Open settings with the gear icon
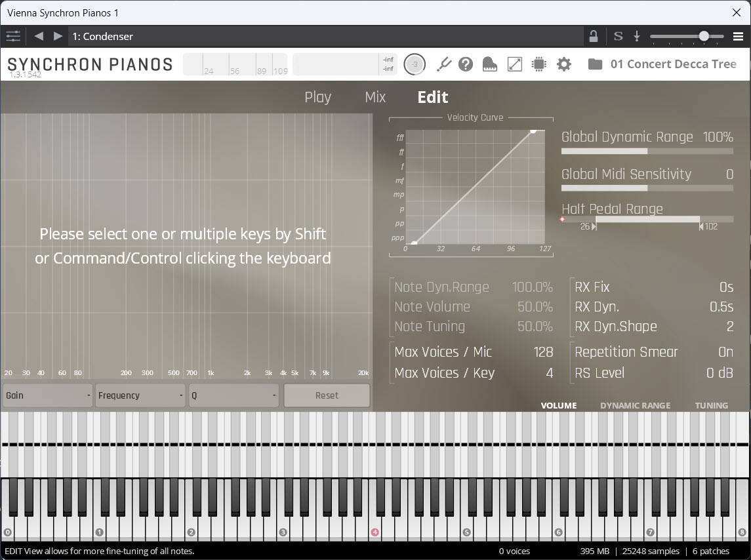 pyautogui.click(x=563, y=64)
